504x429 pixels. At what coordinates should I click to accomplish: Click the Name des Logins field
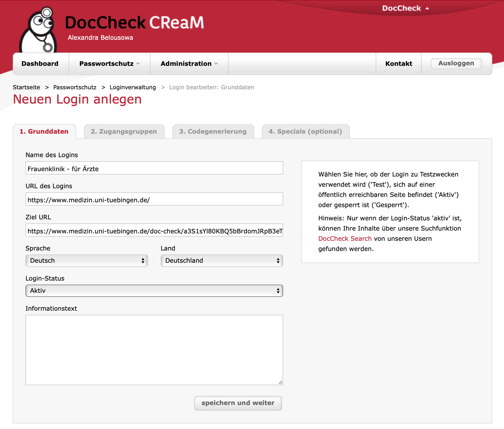coord(154,168)
